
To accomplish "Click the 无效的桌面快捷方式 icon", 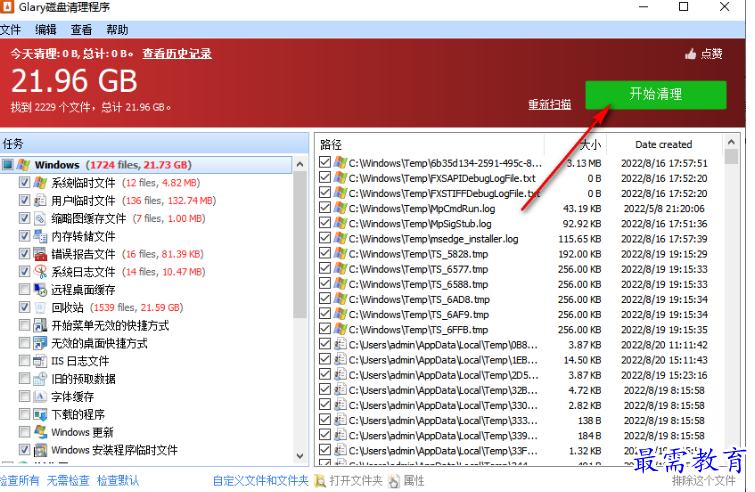I will tap(40, 343).
